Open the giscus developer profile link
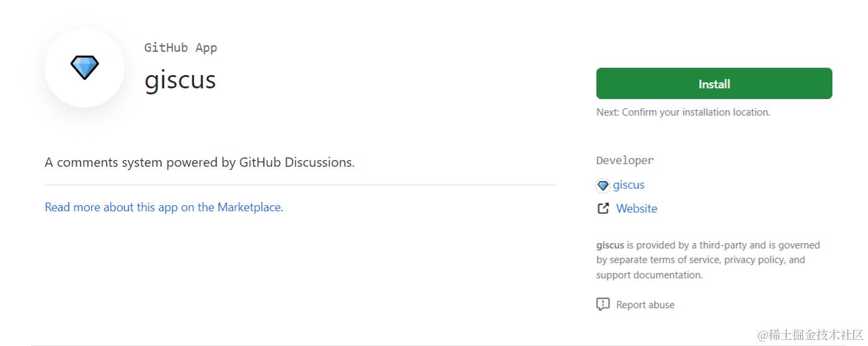 coord(628,185)
